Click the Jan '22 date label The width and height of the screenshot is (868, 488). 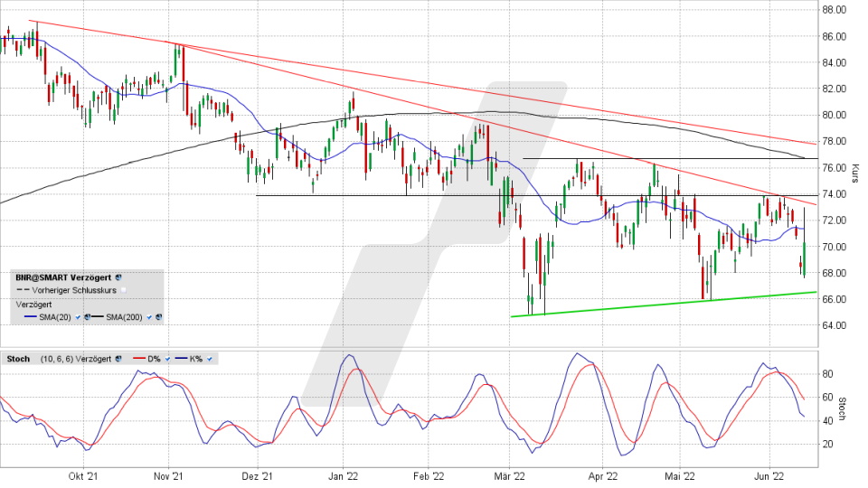point(343,476)
